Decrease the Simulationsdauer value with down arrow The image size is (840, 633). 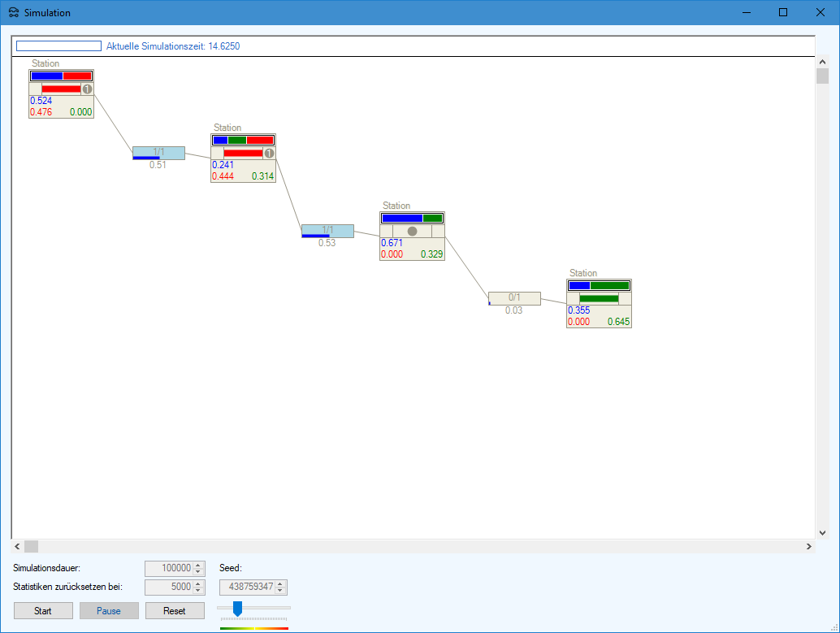tap(198, 572)
